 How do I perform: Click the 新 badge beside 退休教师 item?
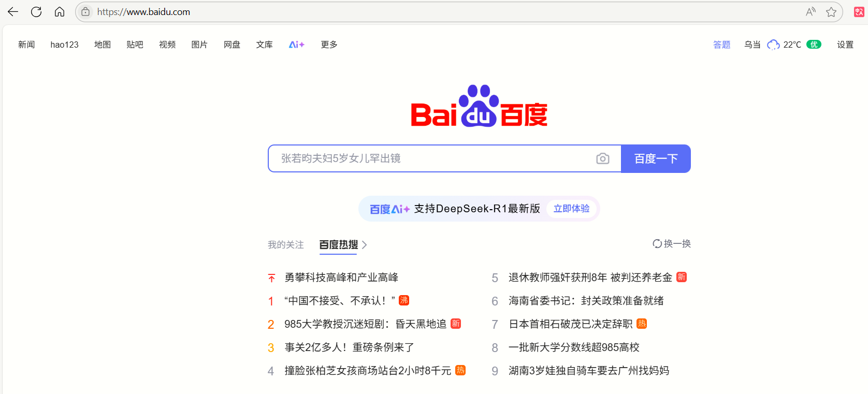tap(682, 277)
